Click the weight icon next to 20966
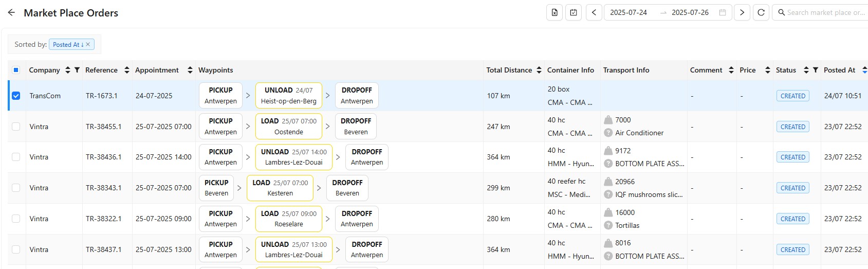Image resolution: width=868 pixels, height=269 pixels. tap(608, 182)
